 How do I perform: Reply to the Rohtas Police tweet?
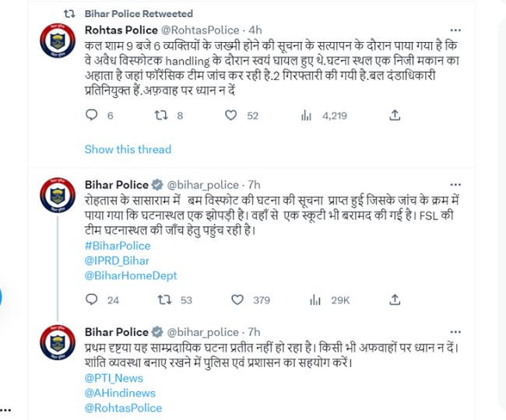(x=92, y=116)
